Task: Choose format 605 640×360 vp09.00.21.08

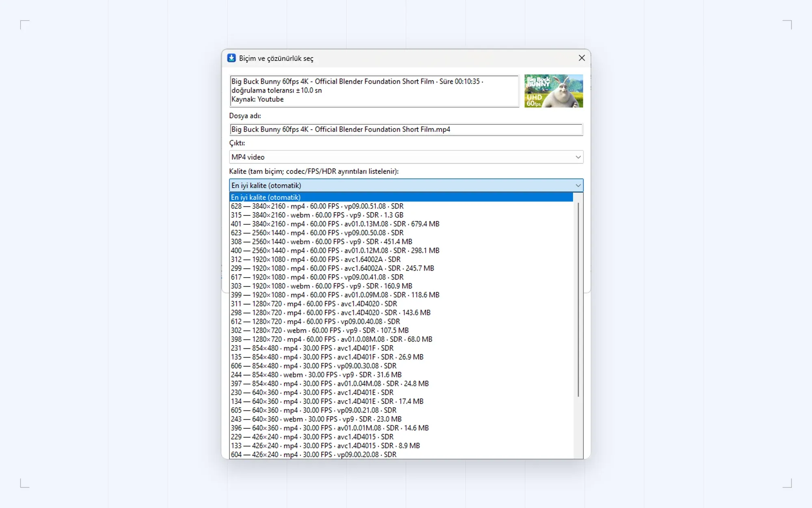Action: click(x=401, y=410)
